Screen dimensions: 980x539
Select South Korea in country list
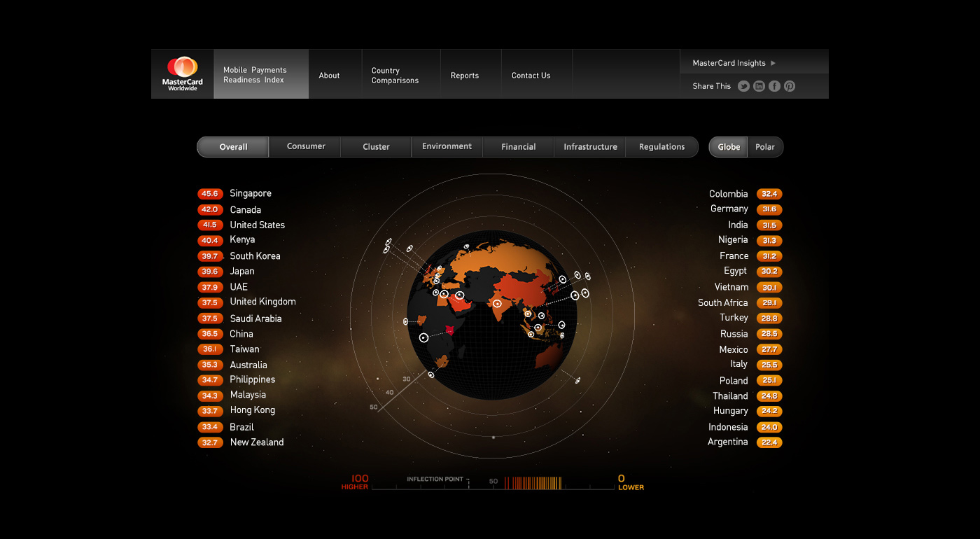[x=255, y=256]
